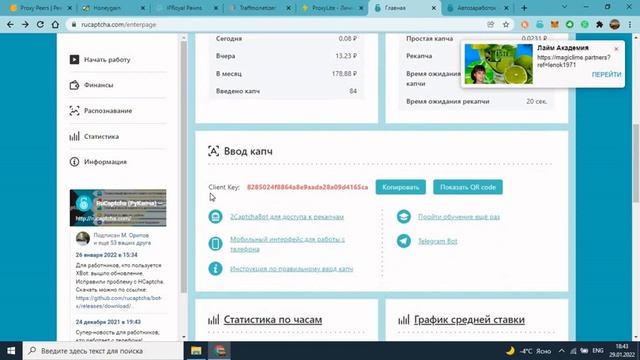Click the face-scan icon beside Распознавание
The height and width of the screenshot is (360, 640).
click(74, 111)
